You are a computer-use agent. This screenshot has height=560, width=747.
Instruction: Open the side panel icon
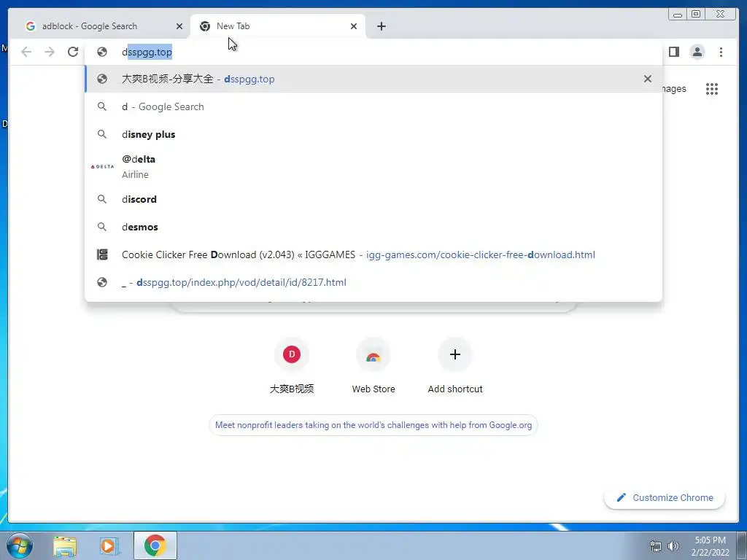pyautogui.click(x=673, y=52)
